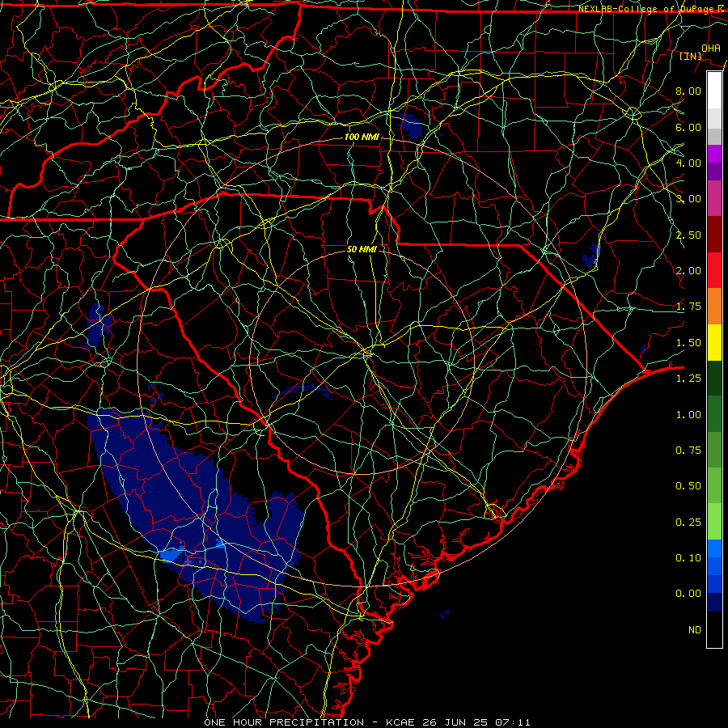Select the bright red 2.00 legend swatch

[714, 270]
